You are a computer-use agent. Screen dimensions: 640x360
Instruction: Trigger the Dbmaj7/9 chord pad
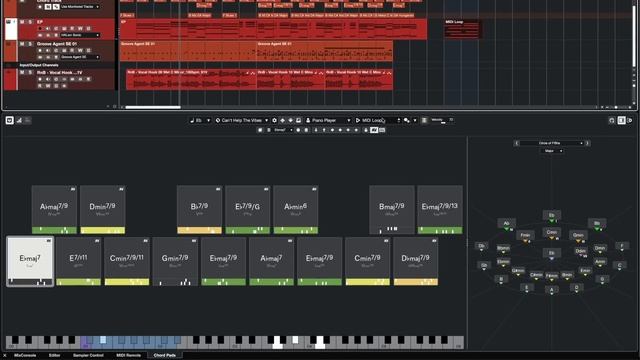coord(416,262)
